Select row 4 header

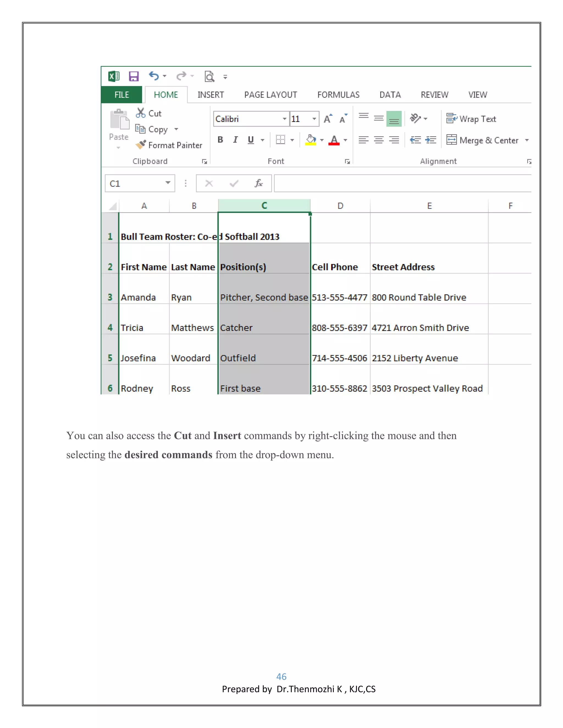(110, 319)
